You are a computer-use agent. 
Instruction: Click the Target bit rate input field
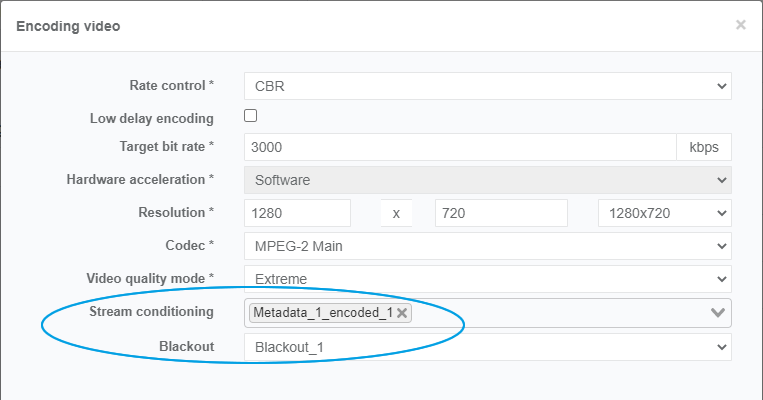(460, 147)
